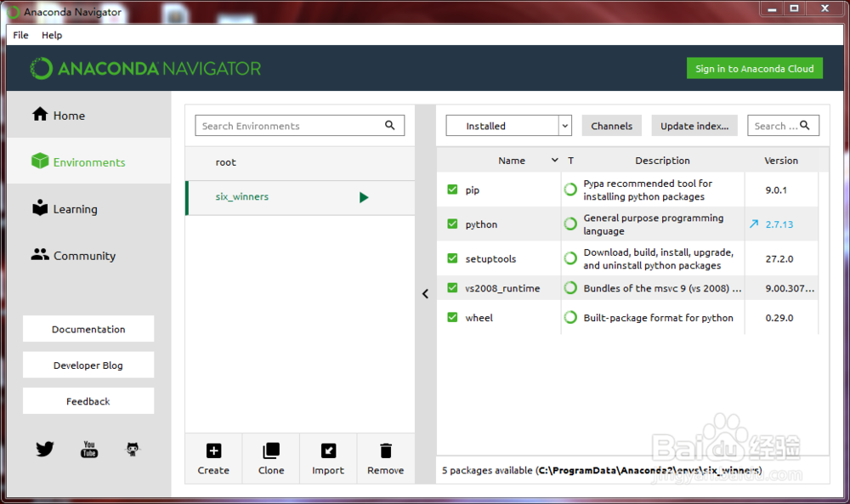Image resolution: width=850 pixels, height=504 pixels.
Task: Open the YouTube icon link
Action: pos(89,449)
